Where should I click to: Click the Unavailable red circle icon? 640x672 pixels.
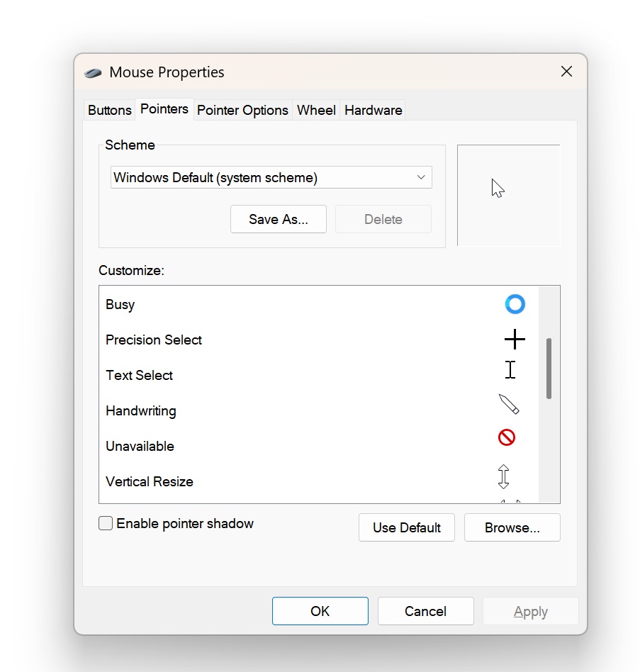(506, 437)
